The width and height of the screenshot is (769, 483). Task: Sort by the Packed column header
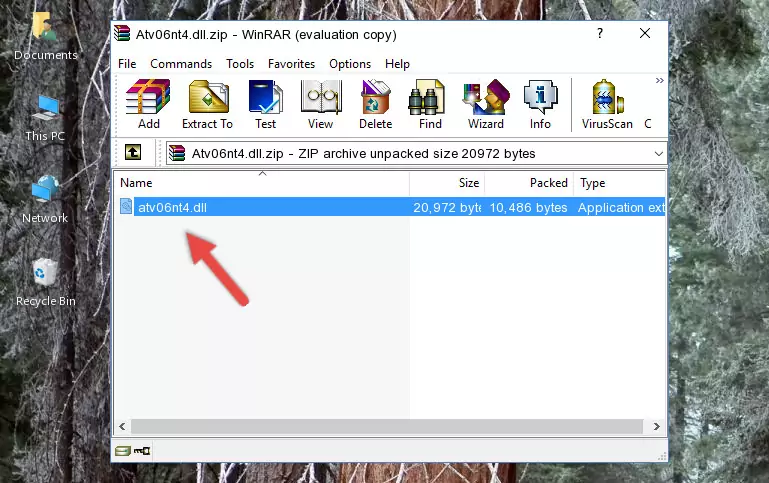tap(529, 183)
